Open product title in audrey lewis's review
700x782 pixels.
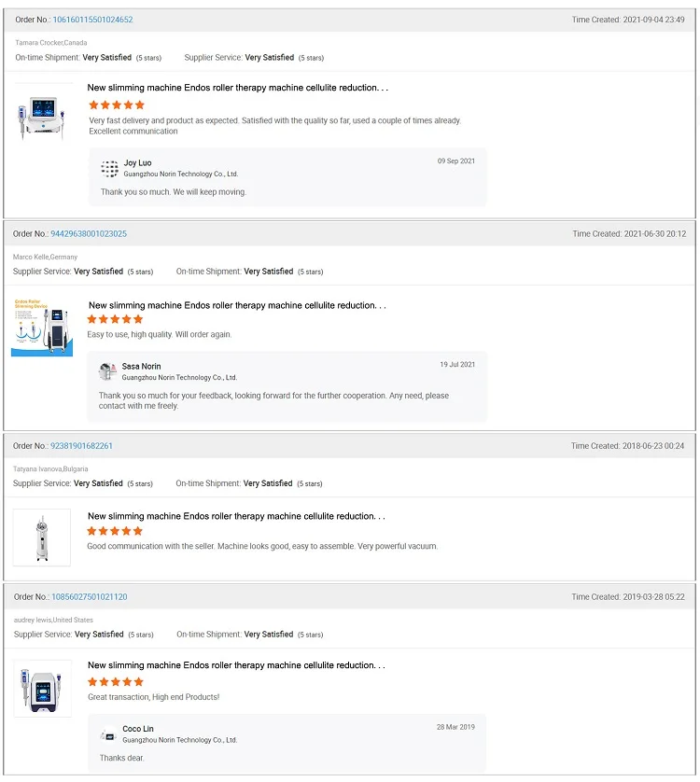(236, 664)
